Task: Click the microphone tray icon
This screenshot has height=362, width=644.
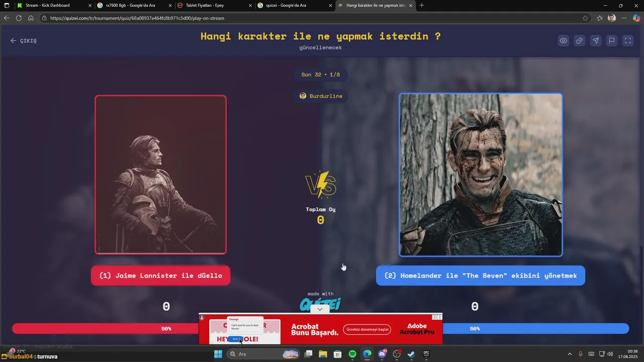Action: [x=581, y=354]
